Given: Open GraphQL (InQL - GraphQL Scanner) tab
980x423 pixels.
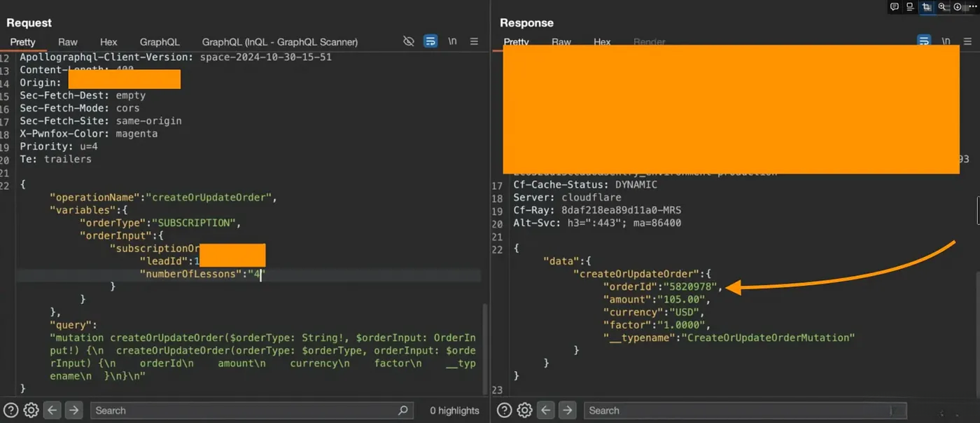Looking at the screenshot, I should click(279, 42).
